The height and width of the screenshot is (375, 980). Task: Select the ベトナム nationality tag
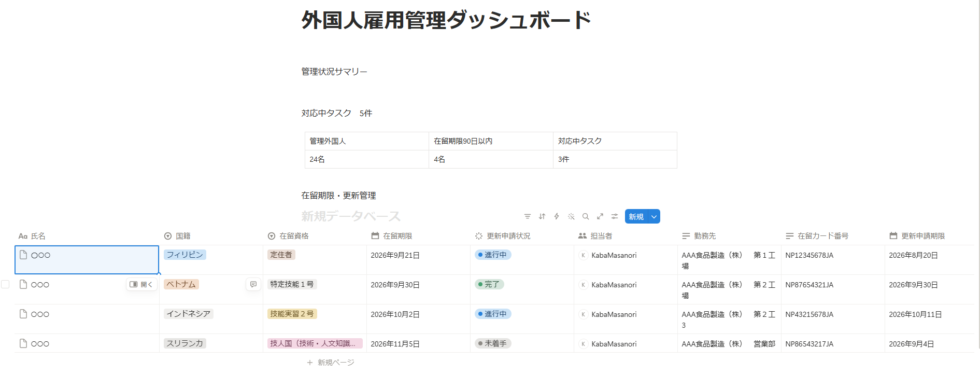pos(181,284)
